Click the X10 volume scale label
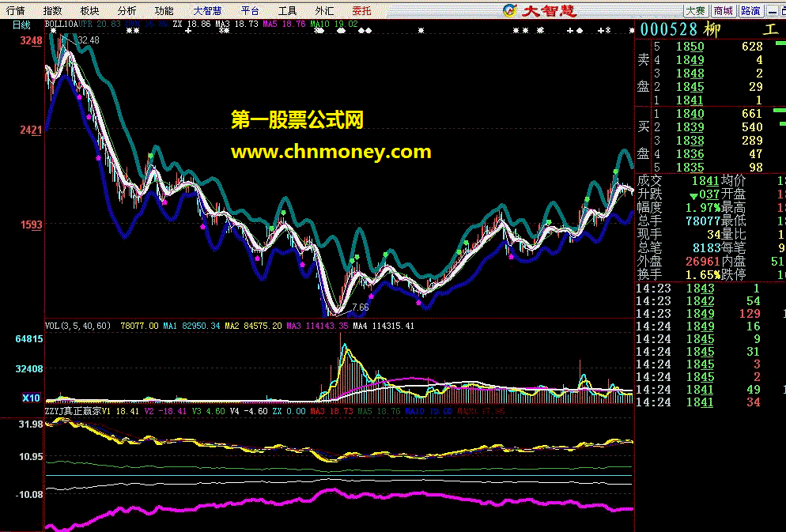Image resolution: width=786 pixels, height=532 pixels. (31, 398)
